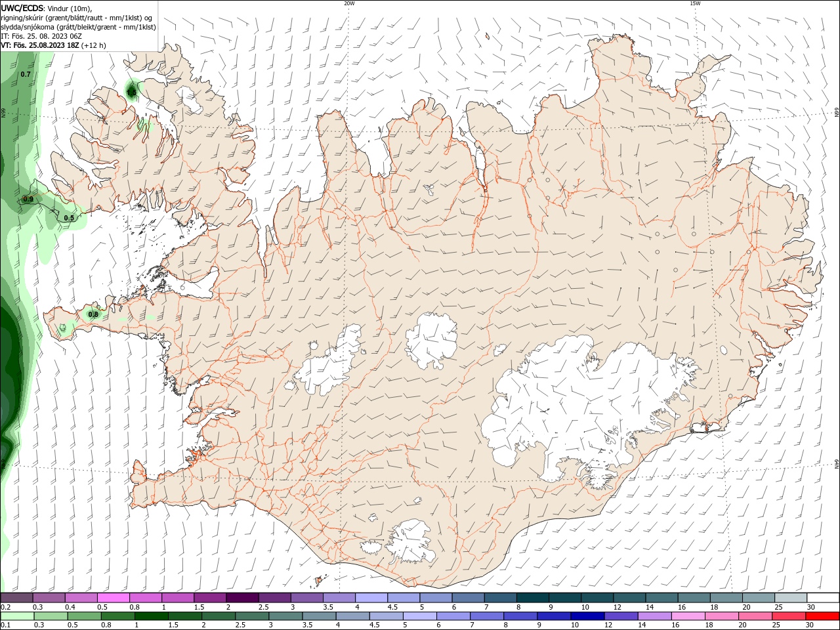Select the pale grey 25 swatch in top legend row
This screenshot has height=630, width=840.
click(x=790, y=598)
